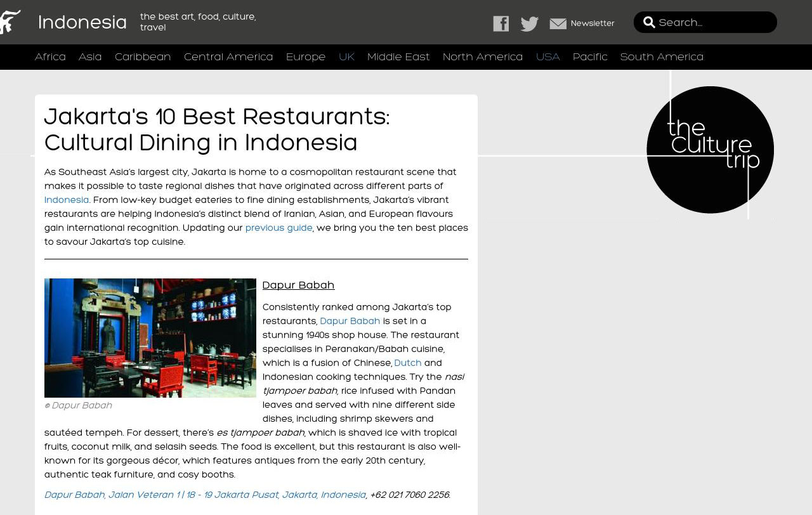Open the Facebook page icon
812x515 pixels.
(501, 23)
